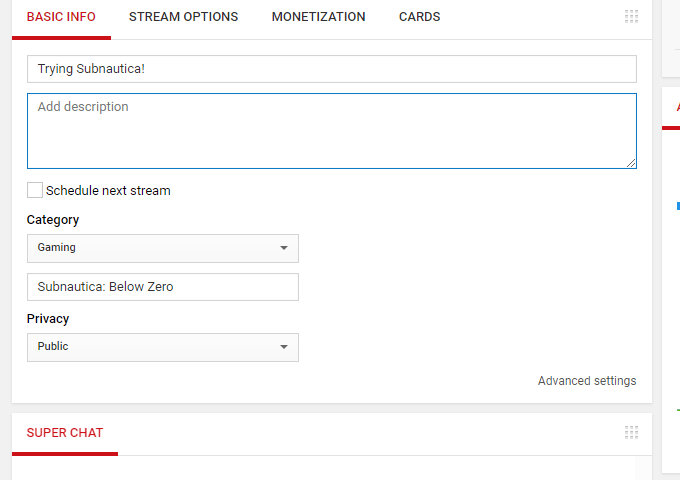Screen dimensions: 680x480
Task: Click the game title field 'Subnautica: Below Zero'
Action: coord(162,287)
